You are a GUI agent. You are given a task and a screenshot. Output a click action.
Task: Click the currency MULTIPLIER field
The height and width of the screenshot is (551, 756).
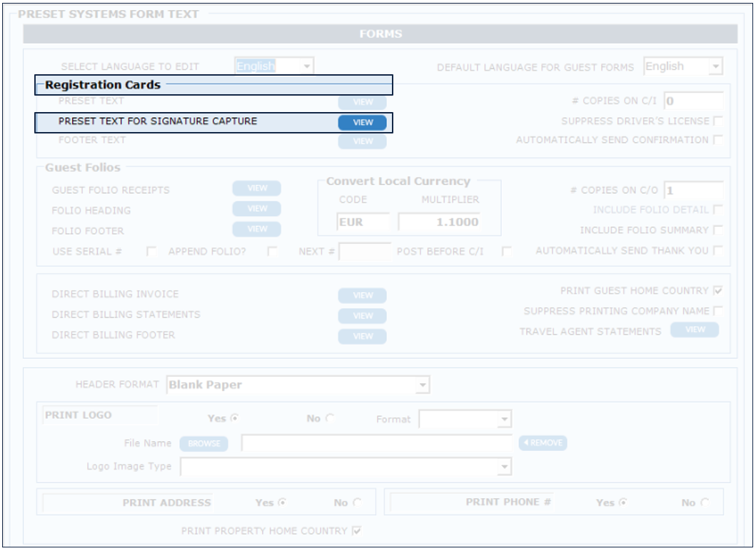(439, 222)
